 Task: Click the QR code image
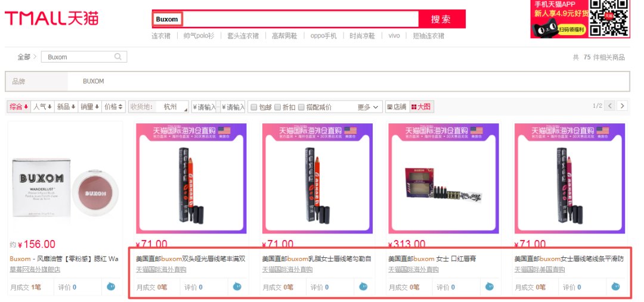[609, 18]
